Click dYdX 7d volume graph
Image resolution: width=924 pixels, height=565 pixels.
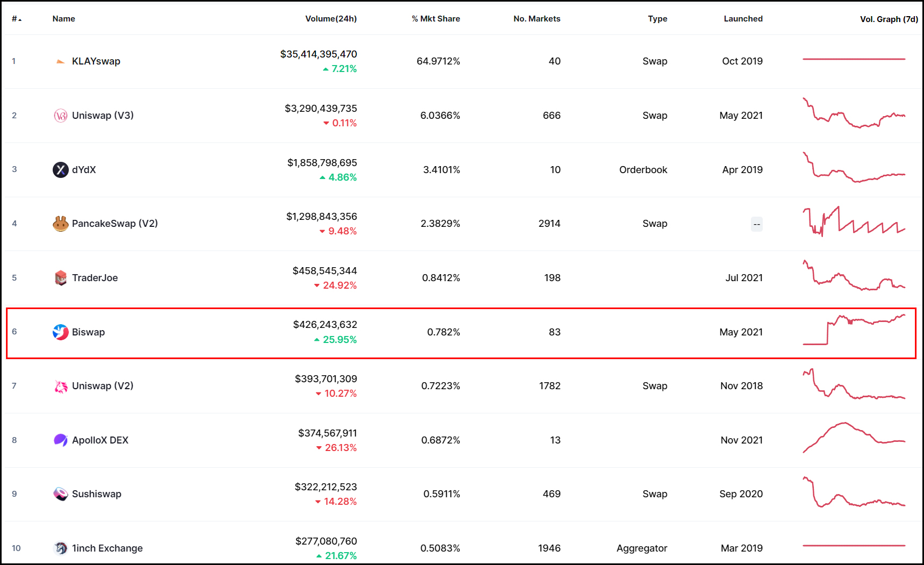tap(854, 168)
